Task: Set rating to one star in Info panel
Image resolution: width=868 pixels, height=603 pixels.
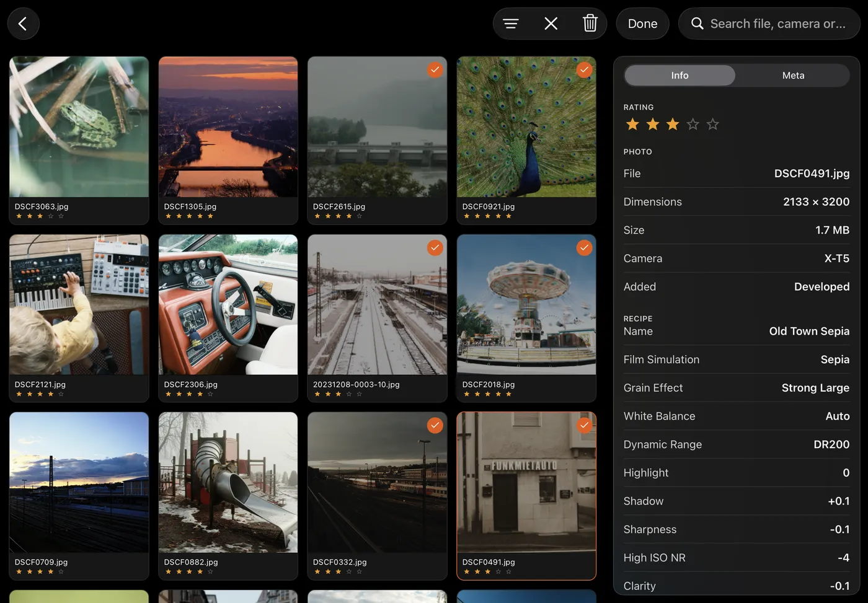Action: (x=632, y=125)
